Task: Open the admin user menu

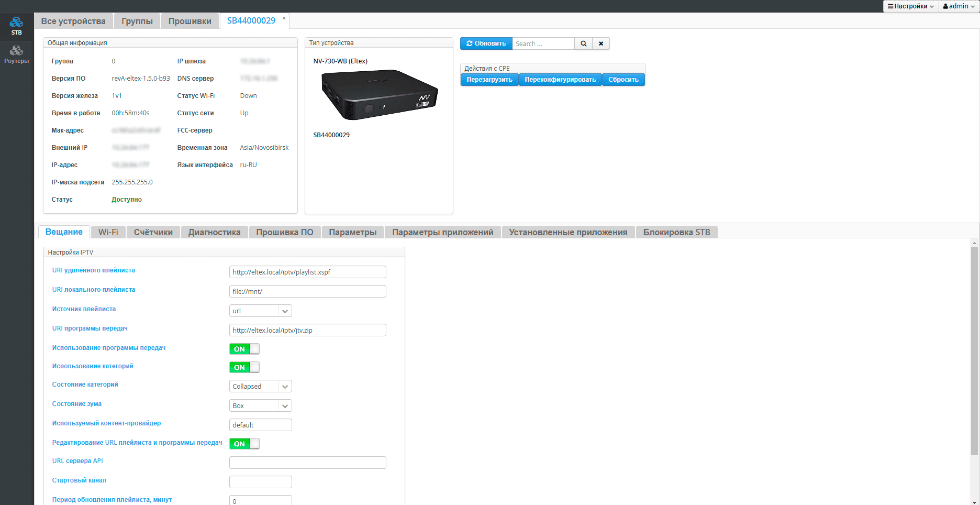Action: click(x=959, y=6)
